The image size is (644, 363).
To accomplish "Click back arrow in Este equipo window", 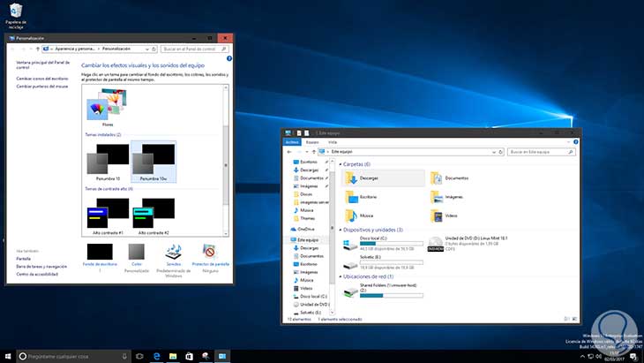I will [x=289, y=152].
